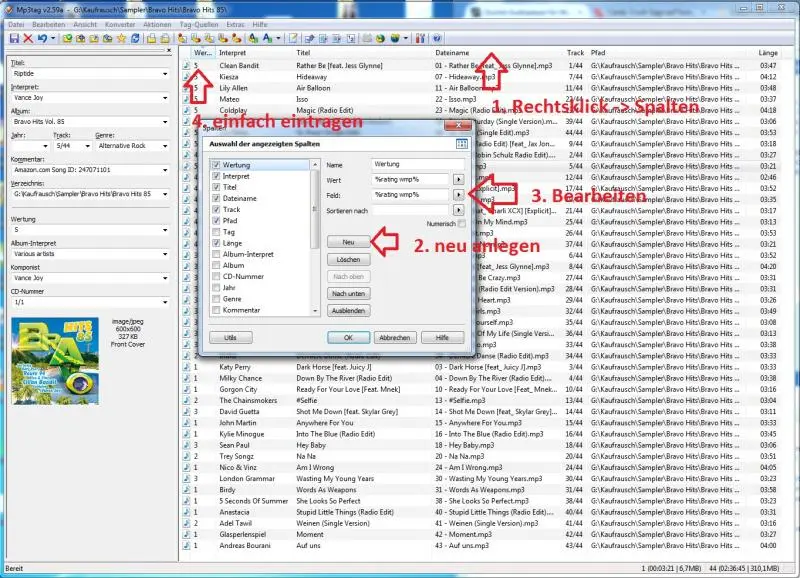
Task: Uncheck the Kommentar column checkbox
Action: 216,309
